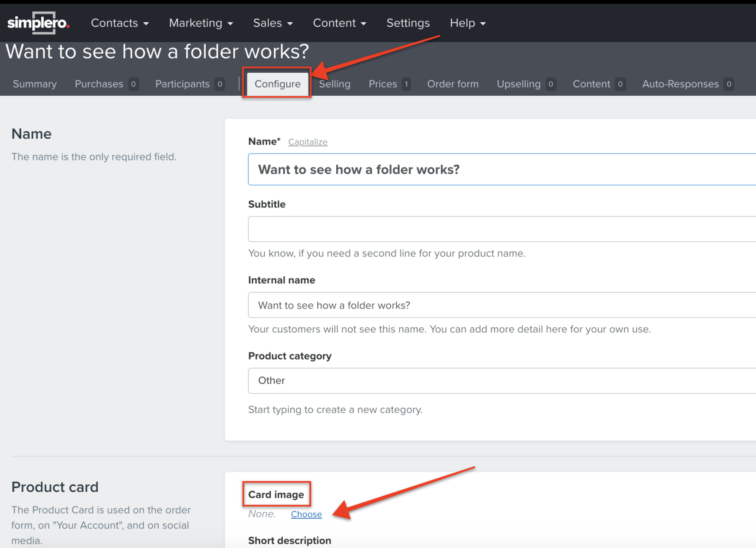Open the Marketing dropdown menu

coord(201,23)
